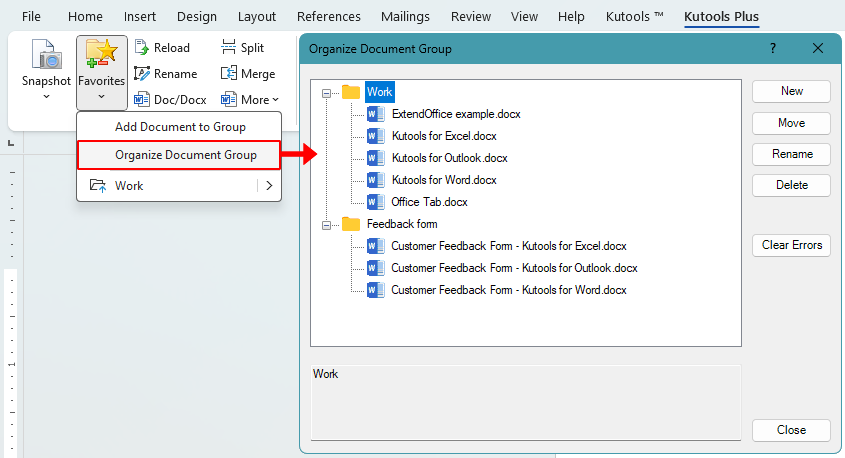Select Customer Feedback Form - Kutools for Outlook.docx

514,268
